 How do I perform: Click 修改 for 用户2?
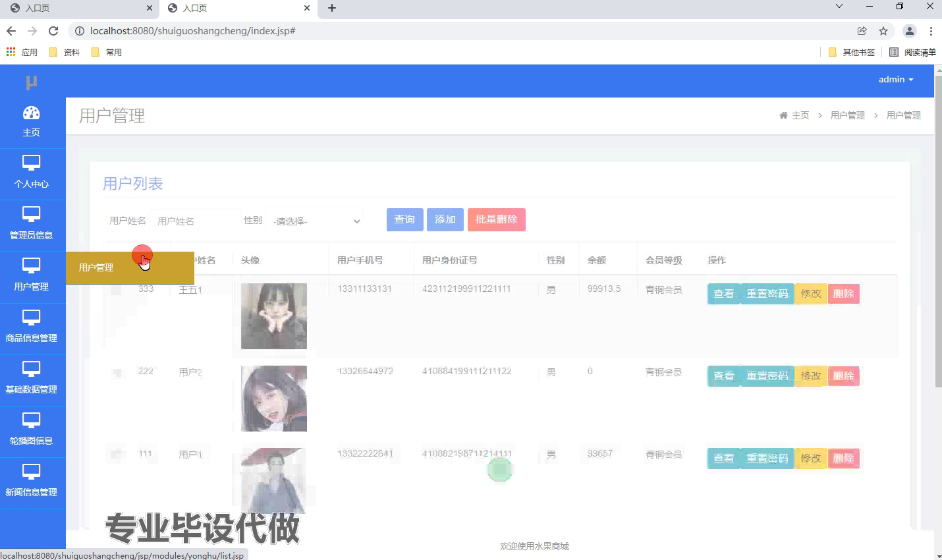point(811,376)
